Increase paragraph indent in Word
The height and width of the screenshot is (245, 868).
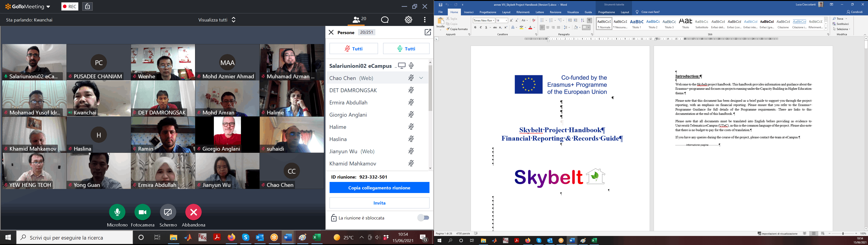click(x=576, y=21)
